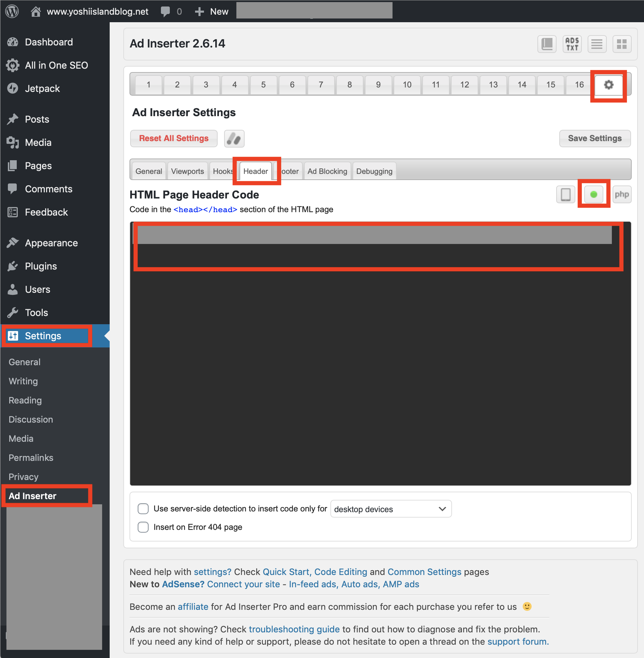This screenshot has width=644, height=658.
Task: Open the WordPress logo menu
Action: [x=12, y=11]
